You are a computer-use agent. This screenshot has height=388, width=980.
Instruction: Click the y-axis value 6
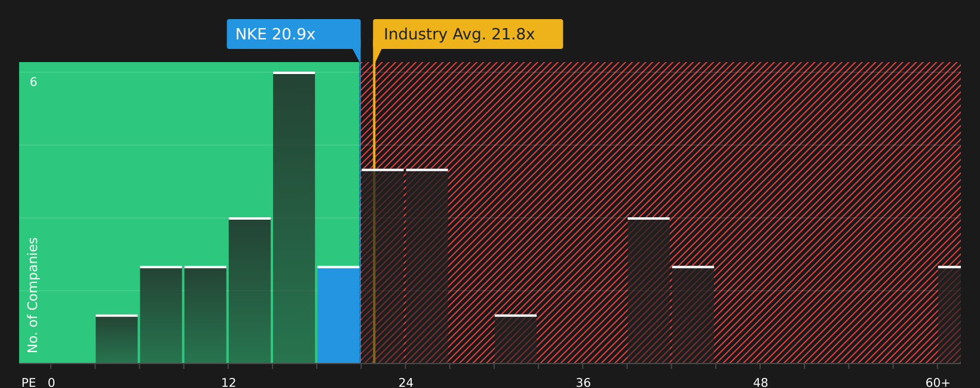pyautogui.click(x=33, y=82)
